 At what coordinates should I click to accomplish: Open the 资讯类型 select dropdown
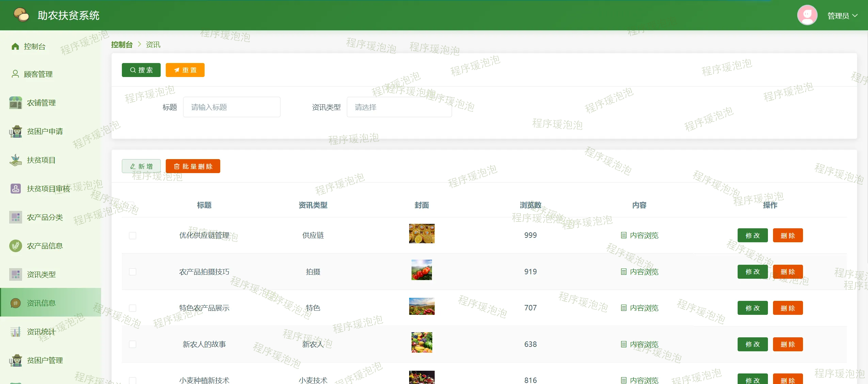399,107
